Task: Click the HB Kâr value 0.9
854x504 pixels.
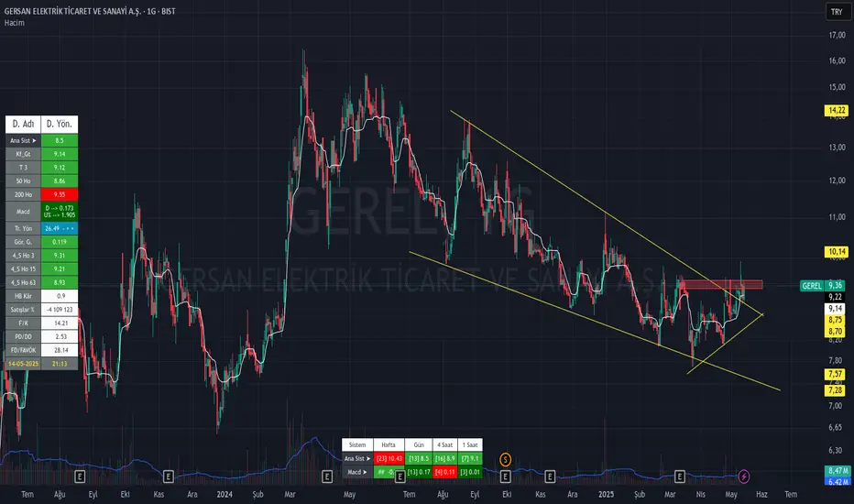Action: (60, 296)
